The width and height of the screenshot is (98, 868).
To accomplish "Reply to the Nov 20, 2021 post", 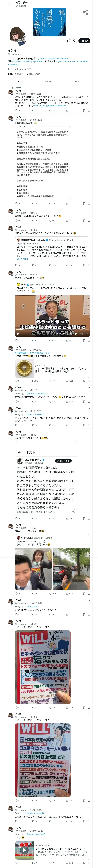I will 16,615.
